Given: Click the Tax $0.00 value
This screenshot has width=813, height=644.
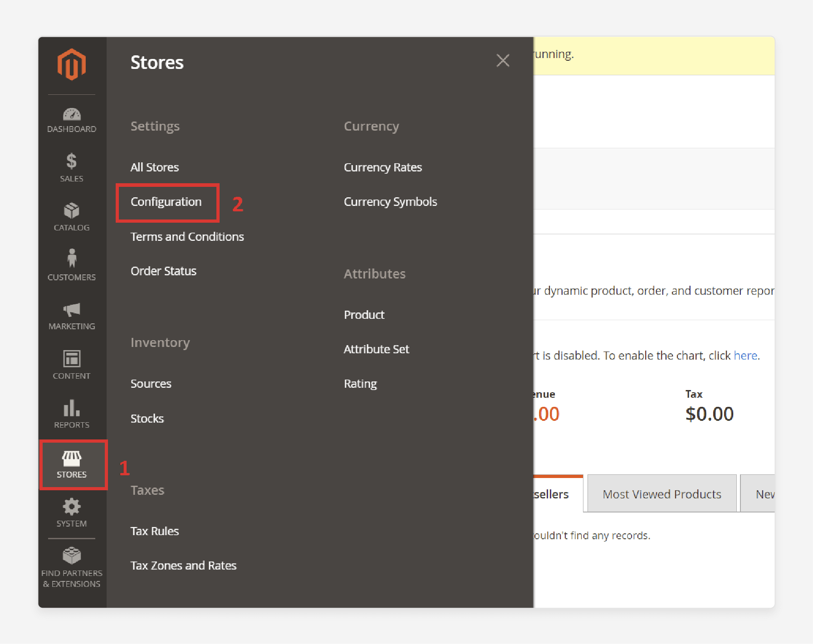Looking at the screenshot, I should coord(710,414).
